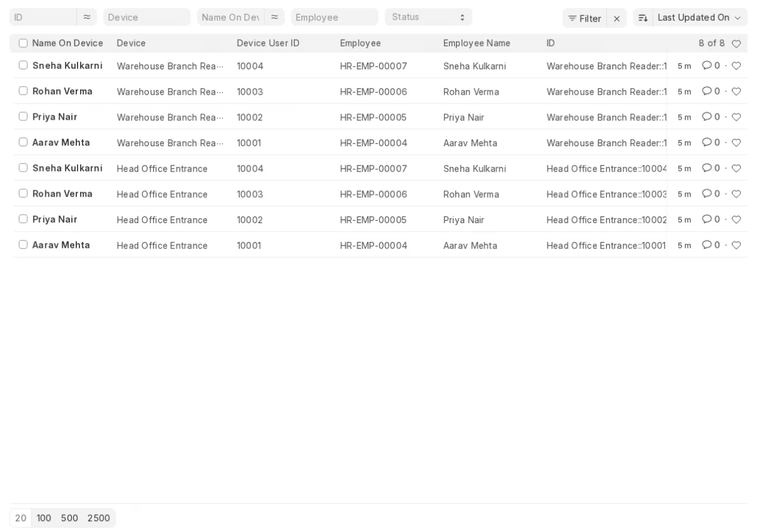Screen dimensions: 757x532
Task: Open the Status filter dropdown
Action: (x=428, y=17)
